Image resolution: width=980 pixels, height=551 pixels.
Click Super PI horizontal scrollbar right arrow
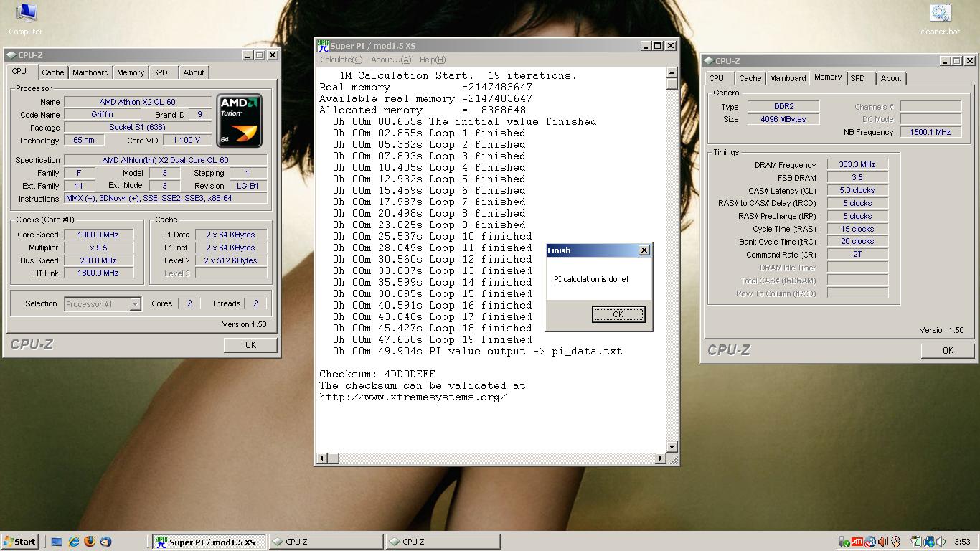tap(661, 458)
